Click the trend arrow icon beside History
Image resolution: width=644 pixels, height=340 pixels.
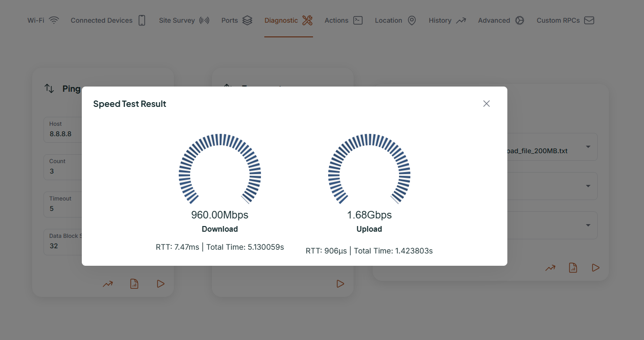click(461, 20)
